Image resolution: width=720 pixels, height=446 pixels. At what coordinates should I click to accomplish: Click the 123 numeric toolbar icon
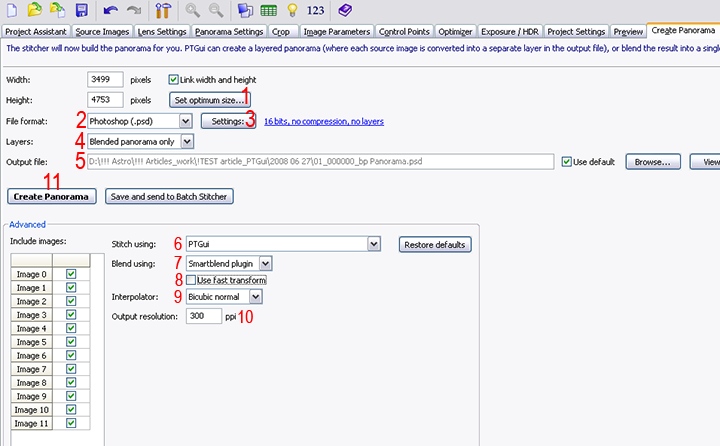pyautogui.click(x=316, y=11)
